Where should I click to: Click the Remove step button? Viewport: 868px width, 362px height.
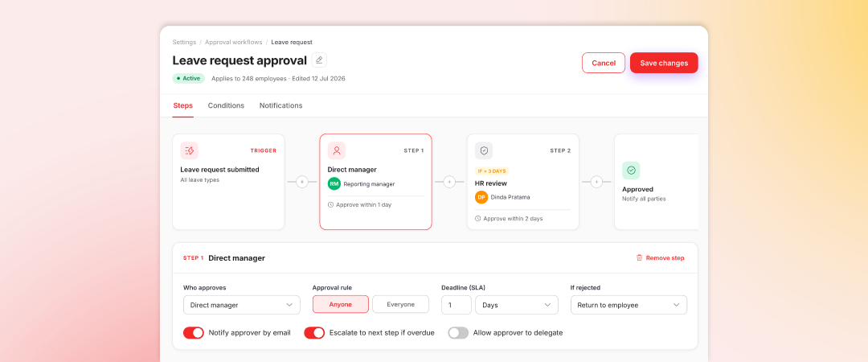[x=660, y=257]
